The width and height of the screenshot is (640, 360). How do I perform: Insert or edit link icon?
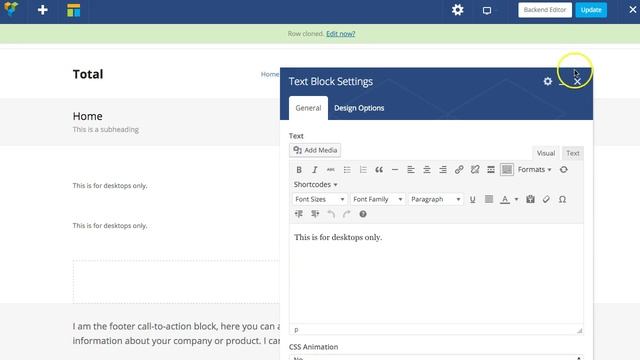point(459,170)
